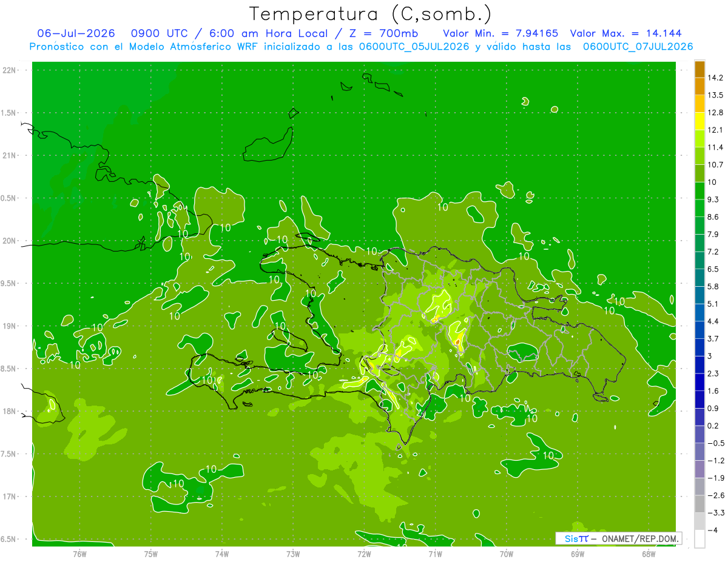Click the '11.4' value on color legend
Screen dimensions: 728x562
point(715,147)
